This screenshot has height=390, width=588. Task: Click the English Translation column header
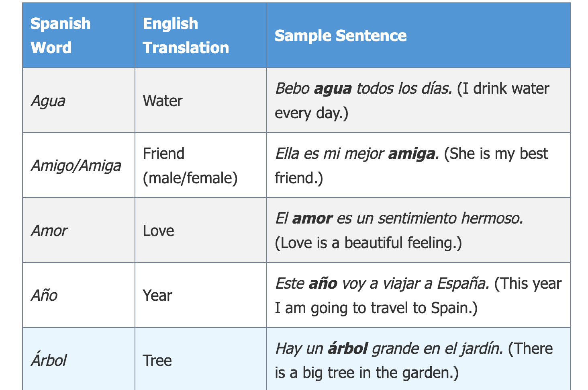[x=201, y=35]
